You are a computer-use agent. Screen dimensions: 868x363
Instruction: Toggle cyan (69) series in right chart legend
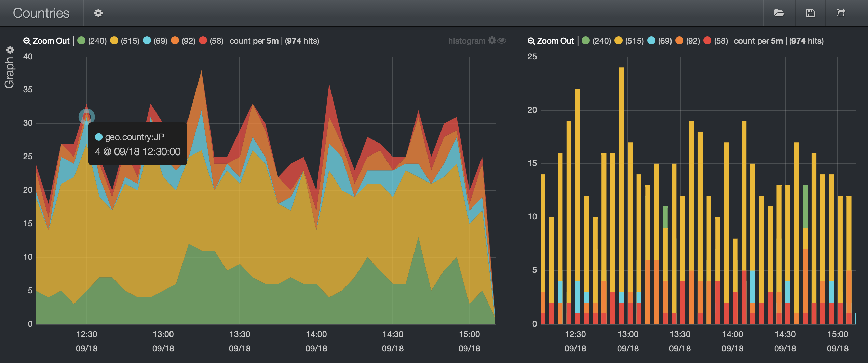[651, 41]
